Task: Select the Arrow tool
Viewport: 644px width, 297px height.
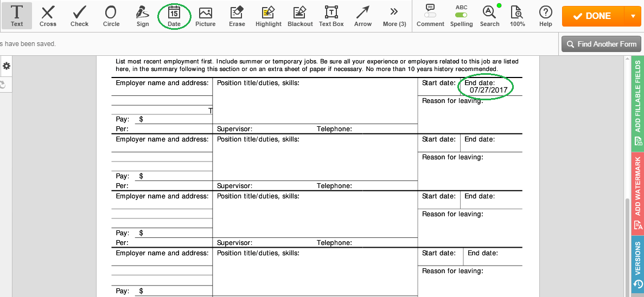Action: (363, 16)
